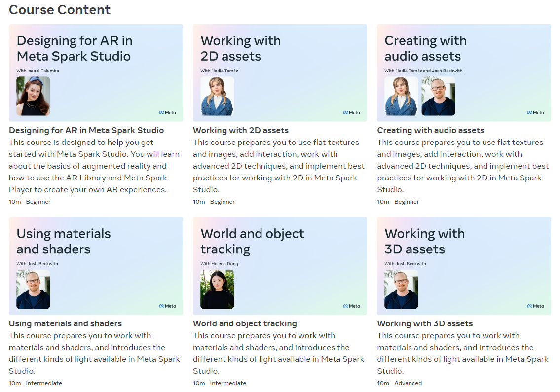
Task: Select the bold Creating with audio assets title link
Action: pyautogui.click(x=431, y=130)
